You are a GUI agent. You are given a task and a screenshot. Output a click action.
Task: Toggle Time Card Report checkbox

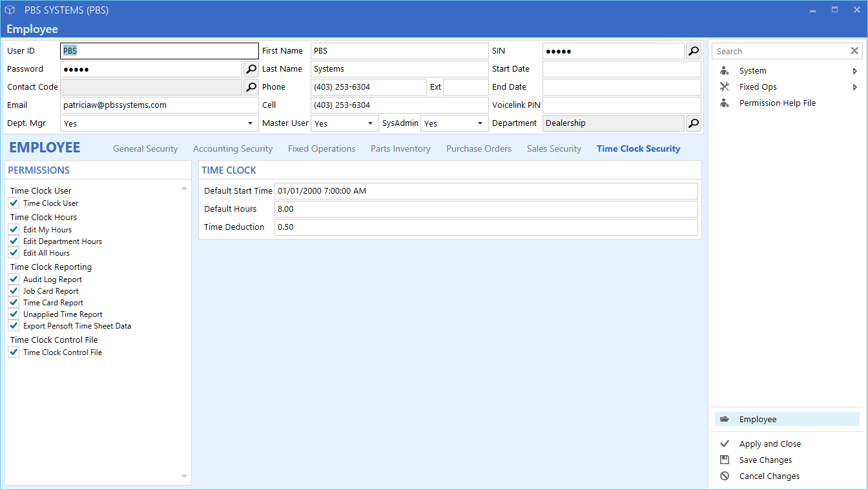pyautogui.click(x=14, y=303)
